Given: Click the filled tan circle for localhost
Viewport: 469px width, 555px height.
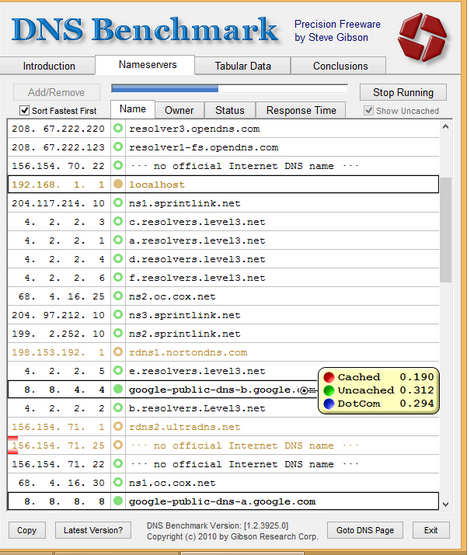Looking at the screenshot, I should [x=118, y=184].
